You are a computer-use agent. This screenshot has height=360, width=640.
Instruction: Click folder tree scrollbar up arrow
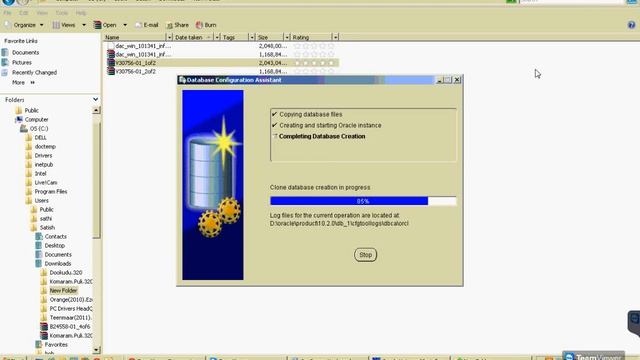[x=96, y=110]
